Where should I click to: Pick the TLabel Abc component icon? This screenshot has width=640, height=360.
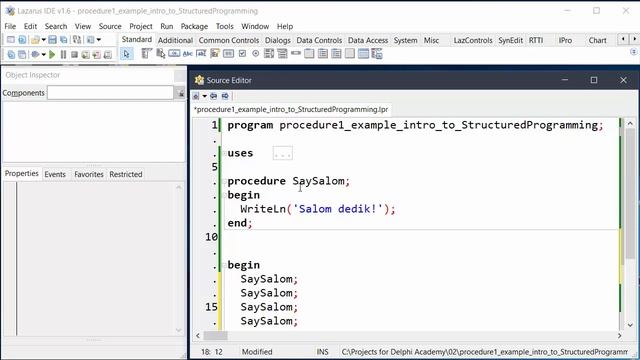(x=188, y=54)
